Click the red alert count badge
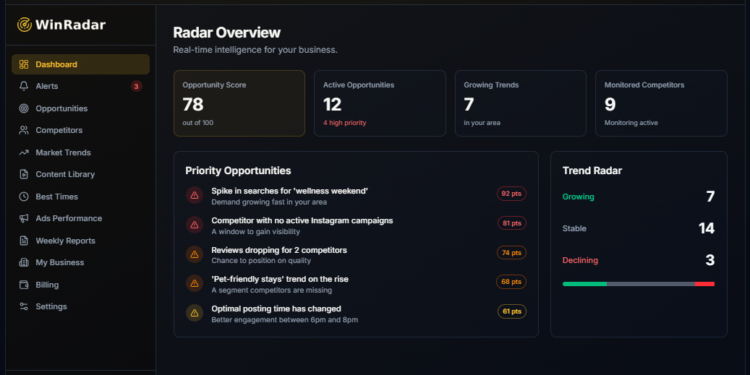This screenshot has height=375, width=750. [136, 86]
